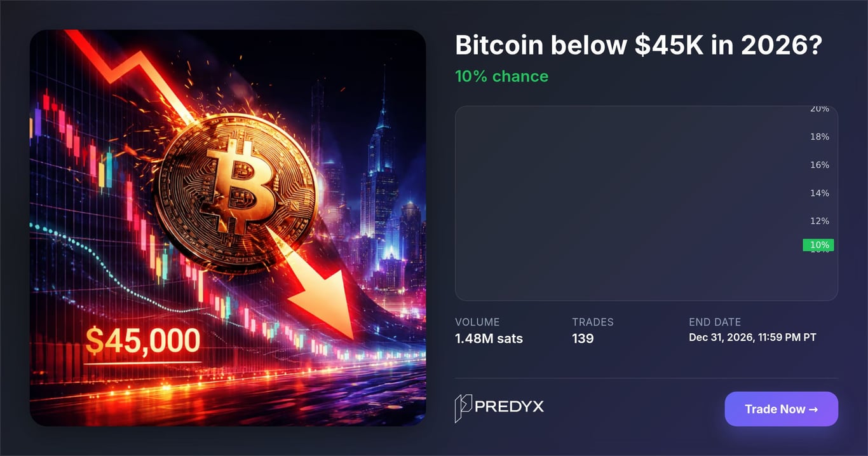Click the End Date Dec 31, 2026 value
Image resolution: width=868 pixels, height=456 pixels.
[752, 337]
